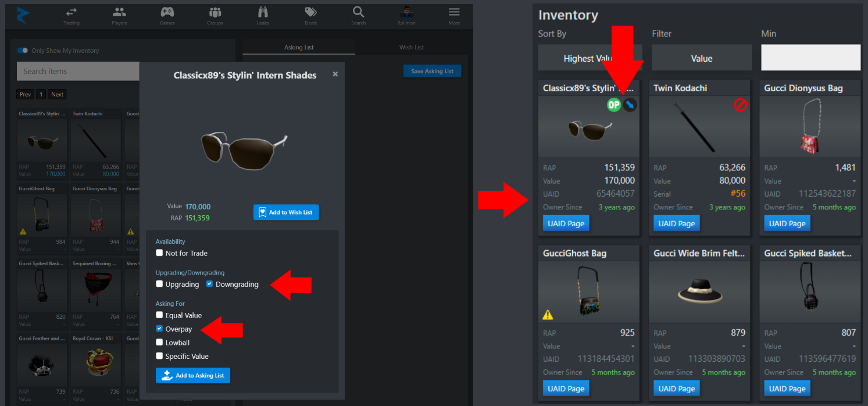Open the Trading nav icon
Viewport: 868px width, 406px height.
(72, 12)
